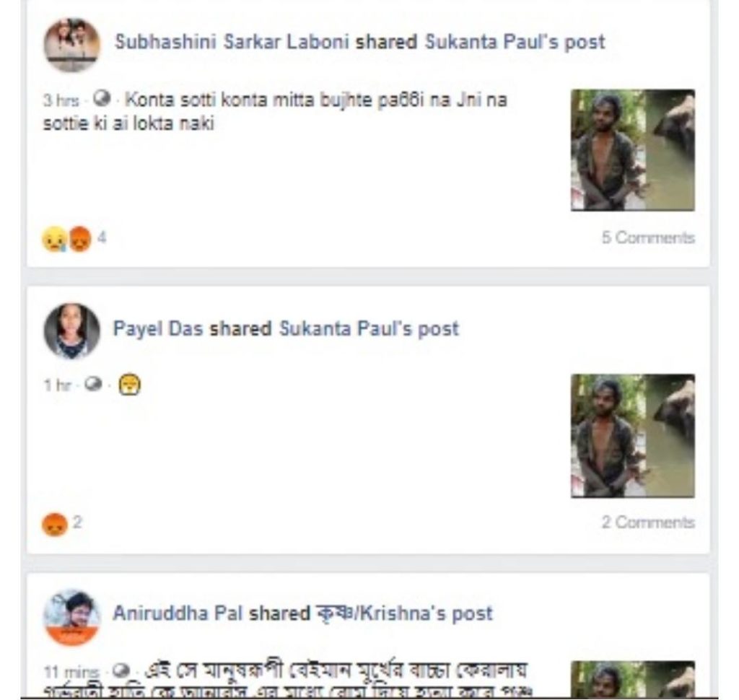Screen dimensions: 739x700
Task: Open Aniruddha Pal's profile name link
Action: click(178, 613)
